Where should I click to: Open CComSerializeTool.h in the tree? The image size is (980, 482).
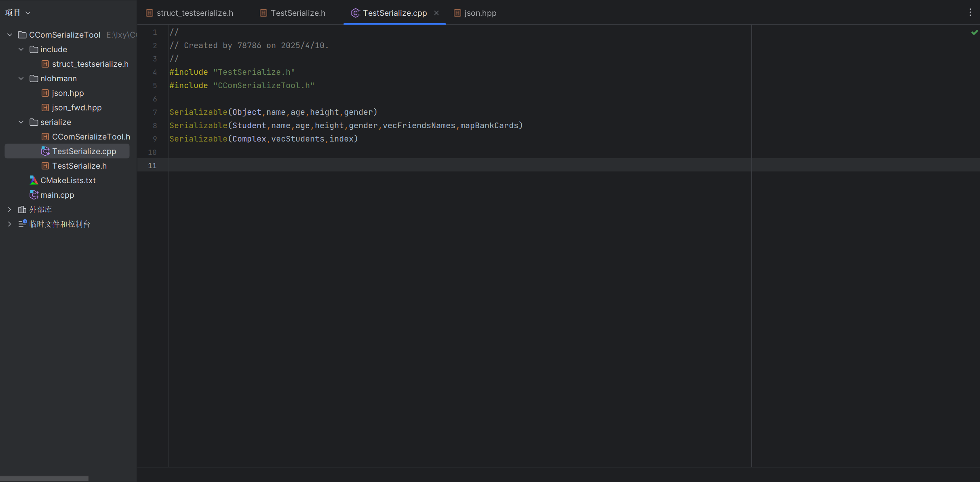click(91, 137)
